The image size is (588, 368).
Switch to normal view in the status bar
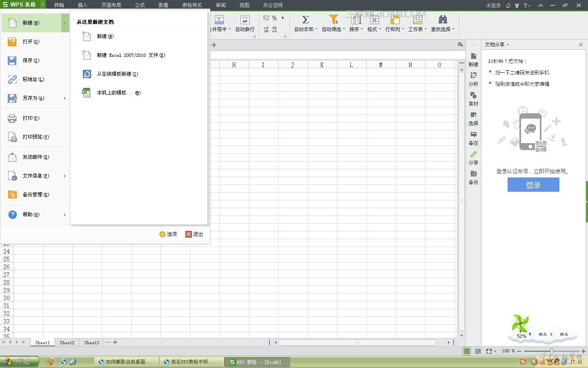coord(467,351)
